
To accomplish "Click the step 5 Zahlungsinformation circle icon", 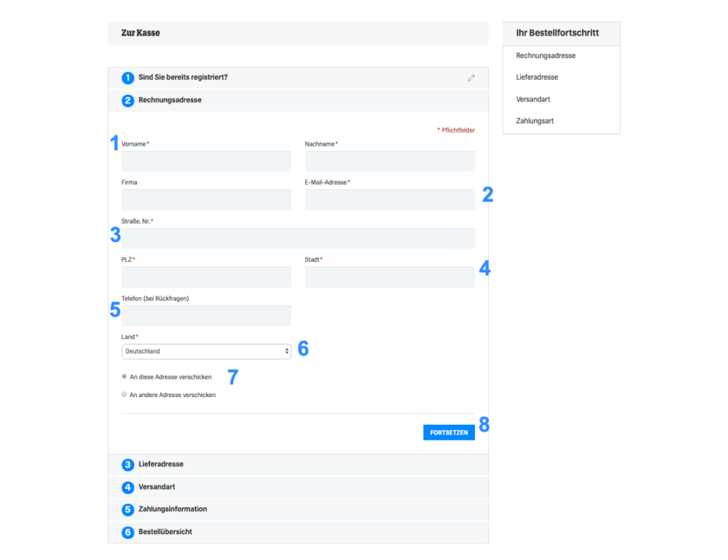I will pyautogui.click(x=127, y=510).
